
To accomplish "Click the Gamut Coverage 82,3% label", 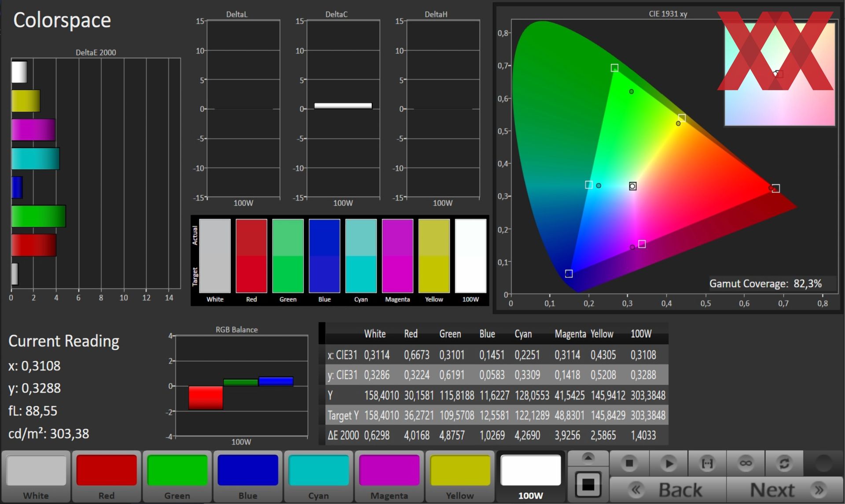I will [766, 284].
